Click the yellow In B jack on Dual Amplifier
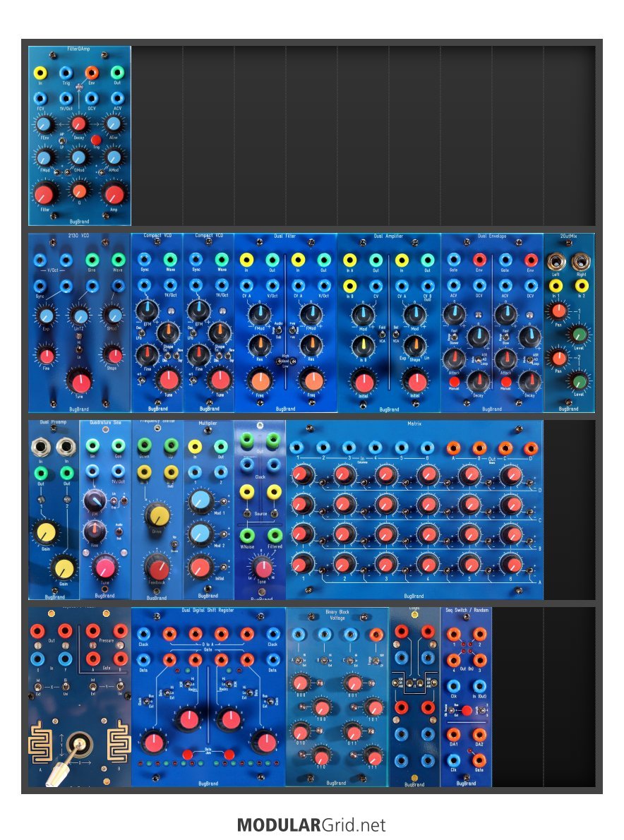Image resolution: width=624 pixels, height=840 pixels. [349, 286]
